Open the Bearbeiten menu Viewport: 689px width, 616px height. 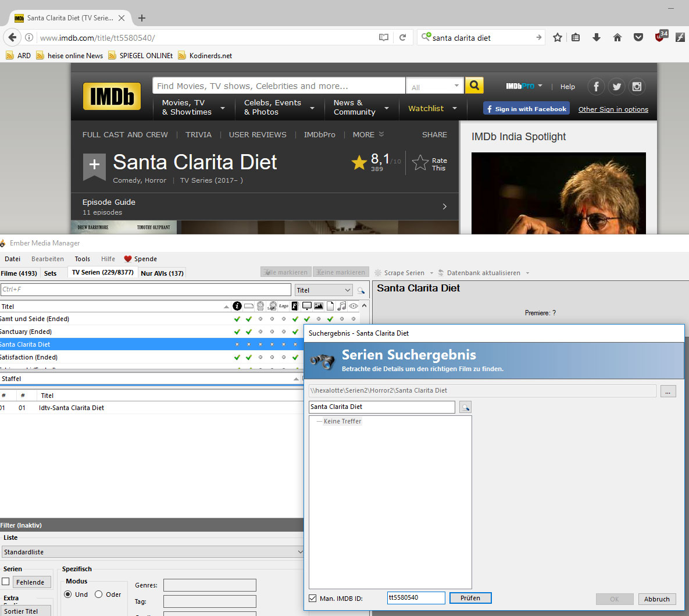tap(48, 259)
